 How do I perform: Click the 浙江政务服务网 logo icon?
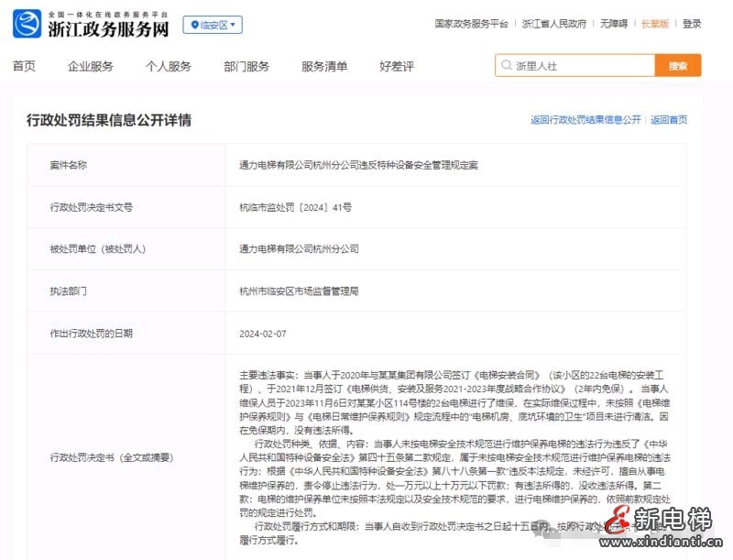tap(27, 24)
